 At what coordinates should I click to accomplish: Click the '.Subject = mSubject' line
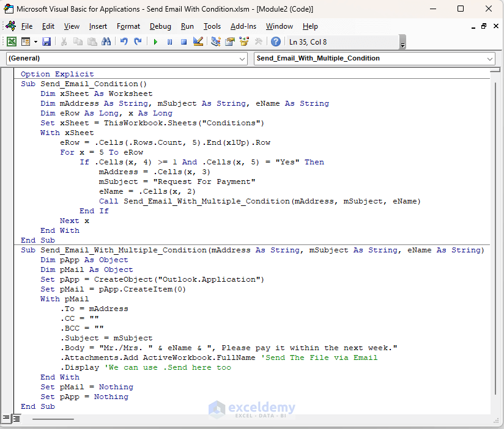[106, 339]
